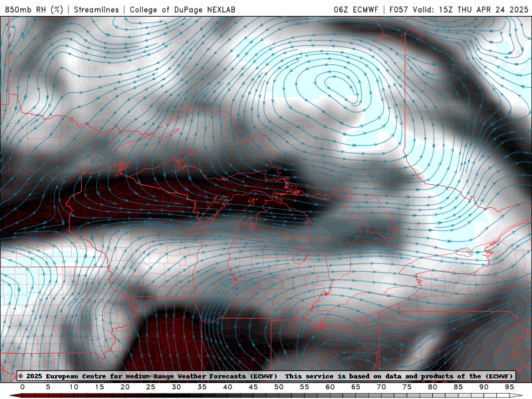
Task: Click the ECMWF copyright notice banner
Action: (266, 376)
